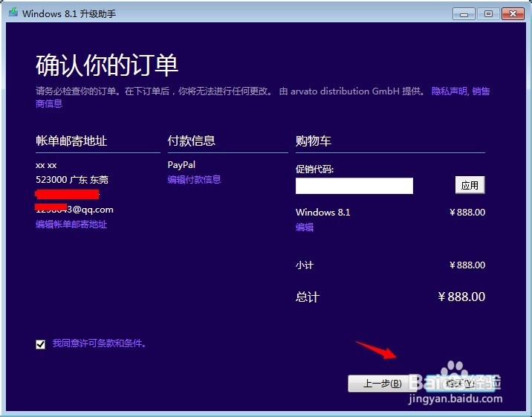Click the 编辑 link under Windows 8.1
This screenshot has height=417, width=532.
(x=305, y=227)
